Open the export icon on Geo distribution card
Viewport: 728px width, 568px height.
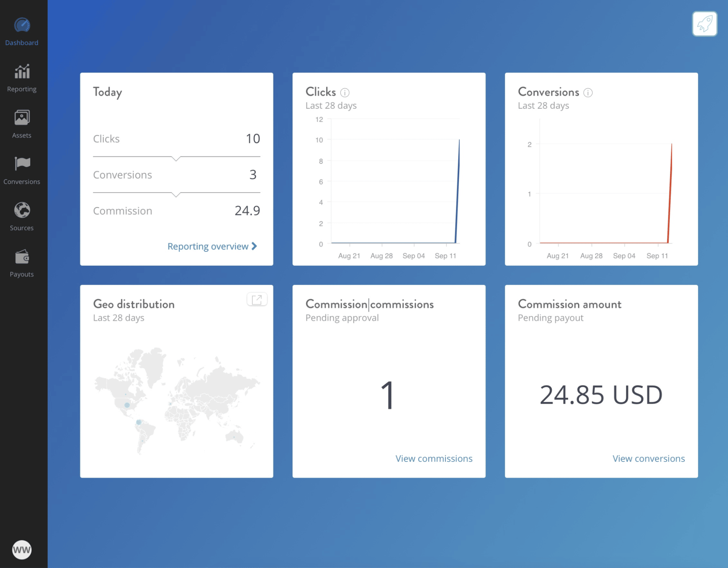click(x=257, y=299)
